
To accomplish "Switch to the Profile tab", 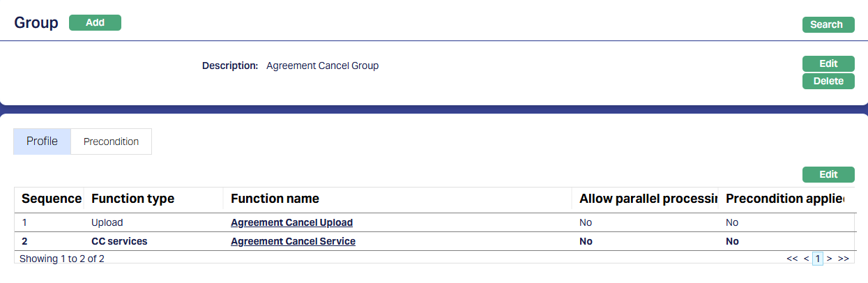I will point(42,141).
